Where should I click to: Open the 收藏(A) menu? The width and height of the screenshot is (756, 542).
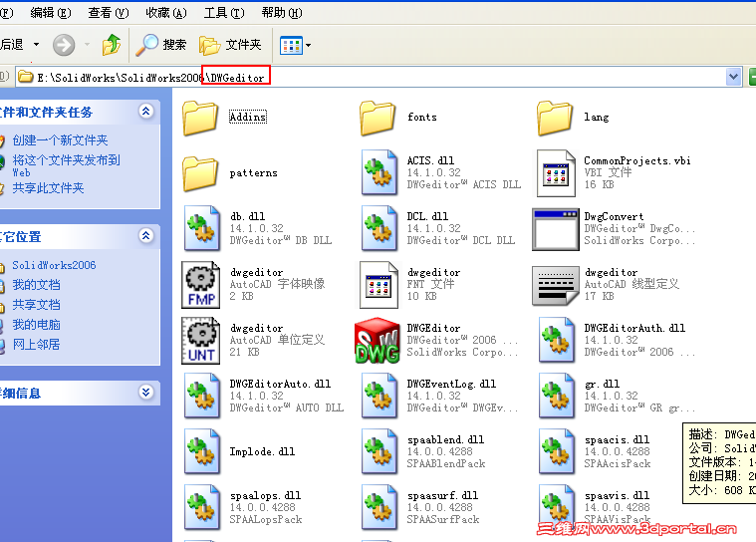166,13
